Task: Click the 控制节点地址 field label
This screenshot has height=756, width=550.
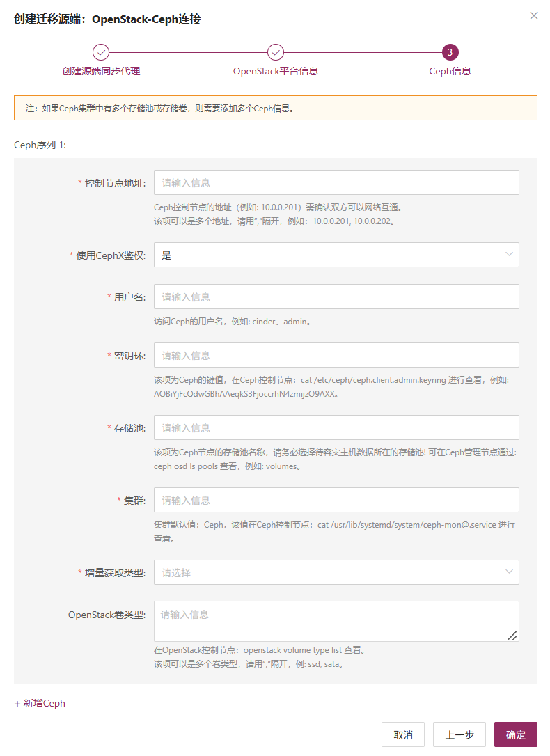Action: pos(115,183)
